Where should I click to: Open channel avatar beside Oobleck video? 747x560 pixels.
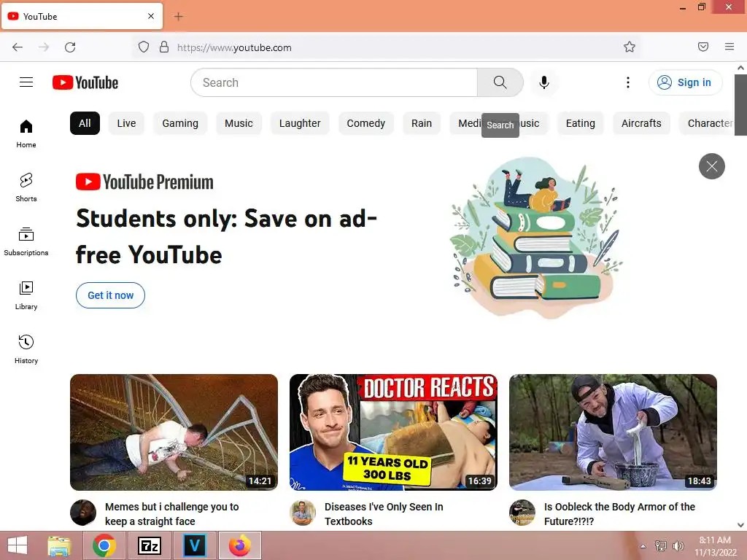tap(522, 513)
